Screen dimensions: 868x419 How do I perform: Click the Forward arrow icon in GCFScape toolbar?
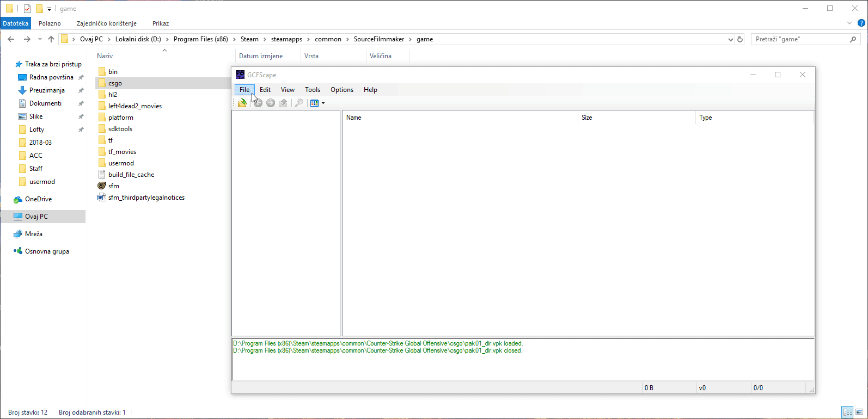271,103
